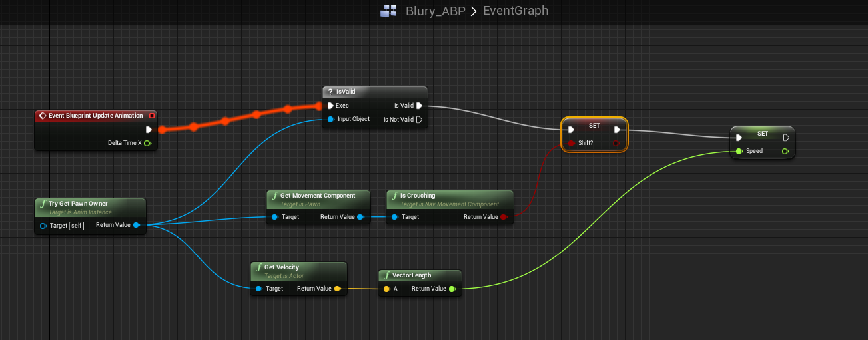Click the first reroute point on the orange wire
This screenshot has height=340, width=868.
(x=193, y=126)
